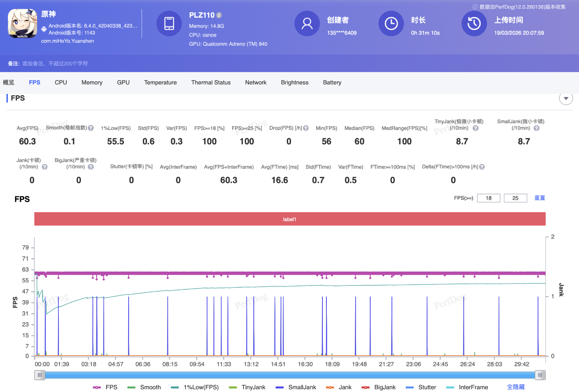
Task: Expand the red label1 segment bar
Action: pyautogui.click(x=290, y=219)
